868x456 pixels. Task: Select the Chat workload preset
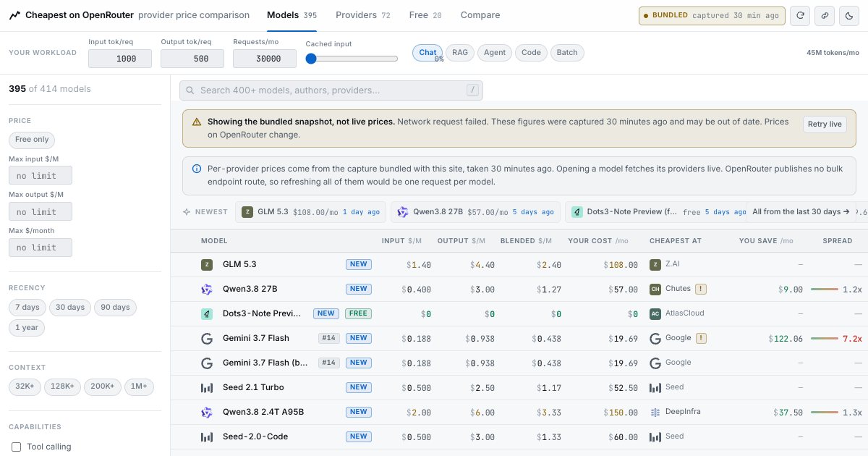click(x=427, y=52)
